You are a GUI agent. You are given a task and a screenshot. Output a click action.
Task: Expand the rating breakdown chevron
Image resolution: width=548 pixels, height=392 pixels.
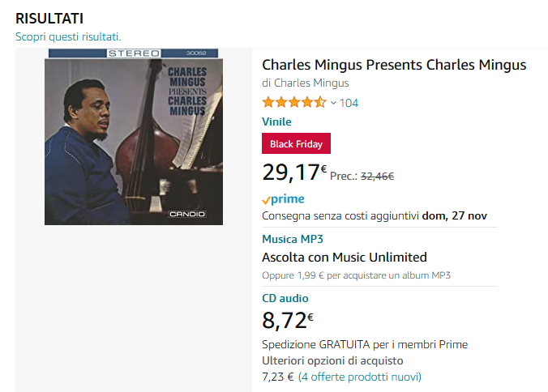tap(333, 103)
